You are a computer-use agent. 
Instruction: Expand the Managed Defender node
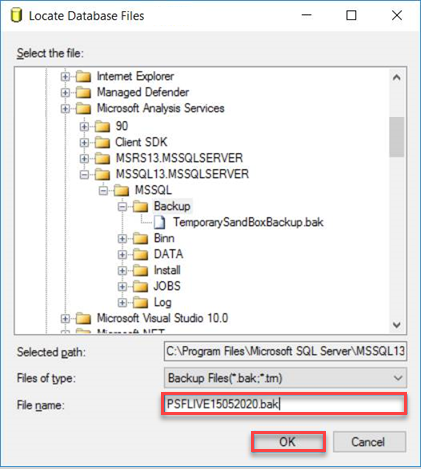[x=65, y=92]
